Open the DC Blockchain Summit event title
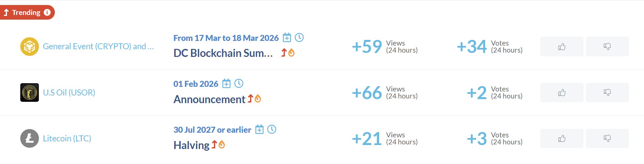This screenshot has height=164, width=644. [x=223, y=53]
